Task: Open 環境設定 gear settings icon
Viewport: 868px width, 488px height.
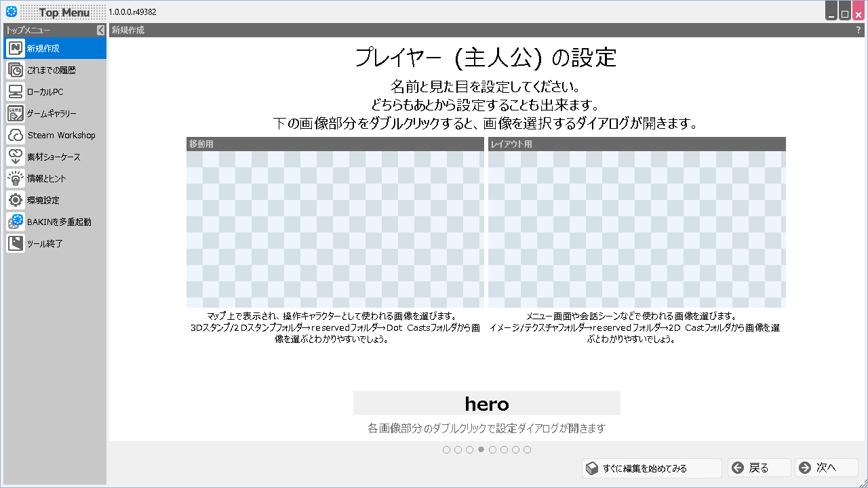Action: pyautogui.click(x=16, y=200)
